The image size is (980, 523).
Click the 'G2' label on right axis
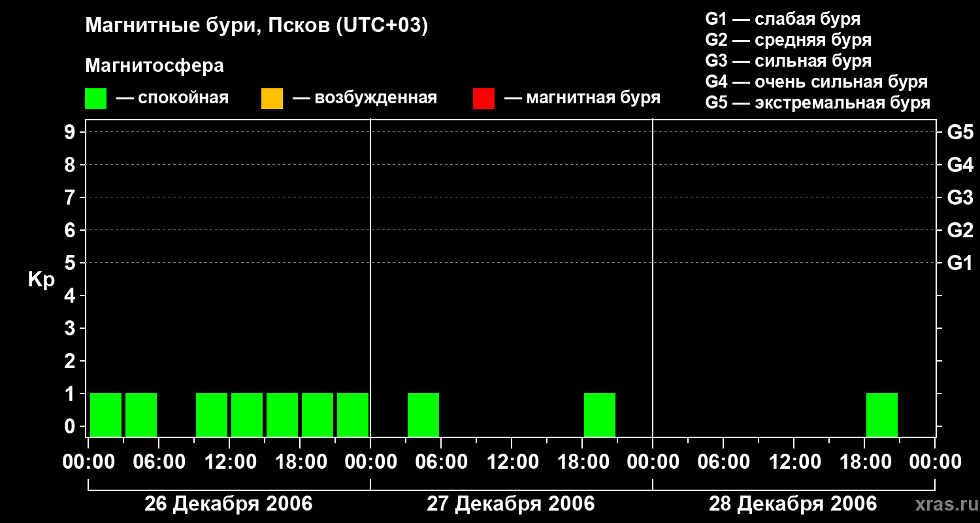coord(960,230)
